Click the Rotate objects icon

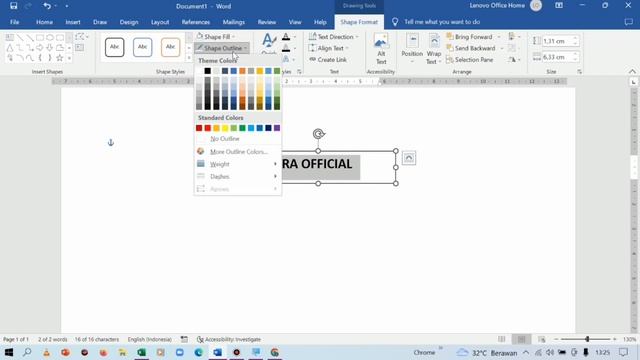[512, 60]
